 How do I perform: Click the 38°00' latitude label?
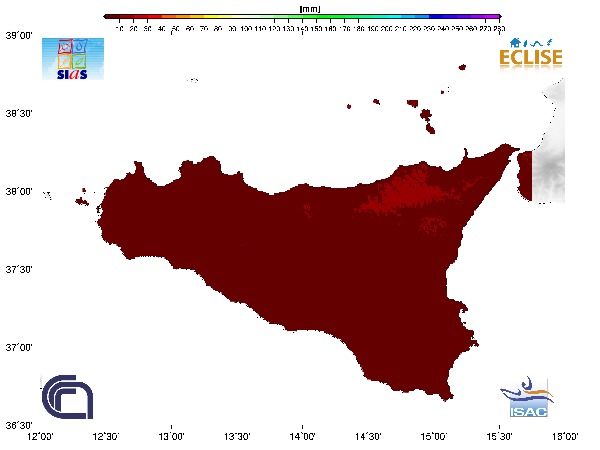(x=19, y=191)
